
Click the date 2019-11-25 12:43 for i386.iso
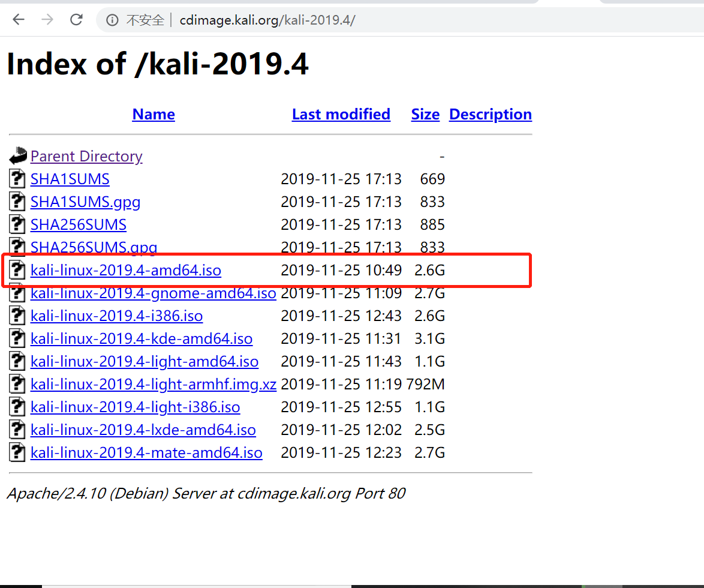(x=341, y=316)
